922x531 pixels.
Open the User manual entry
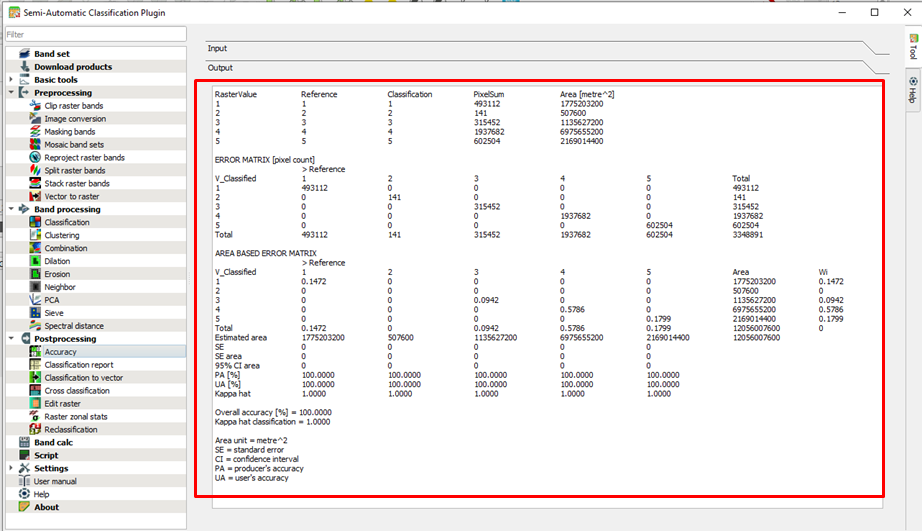pos(55,481)
